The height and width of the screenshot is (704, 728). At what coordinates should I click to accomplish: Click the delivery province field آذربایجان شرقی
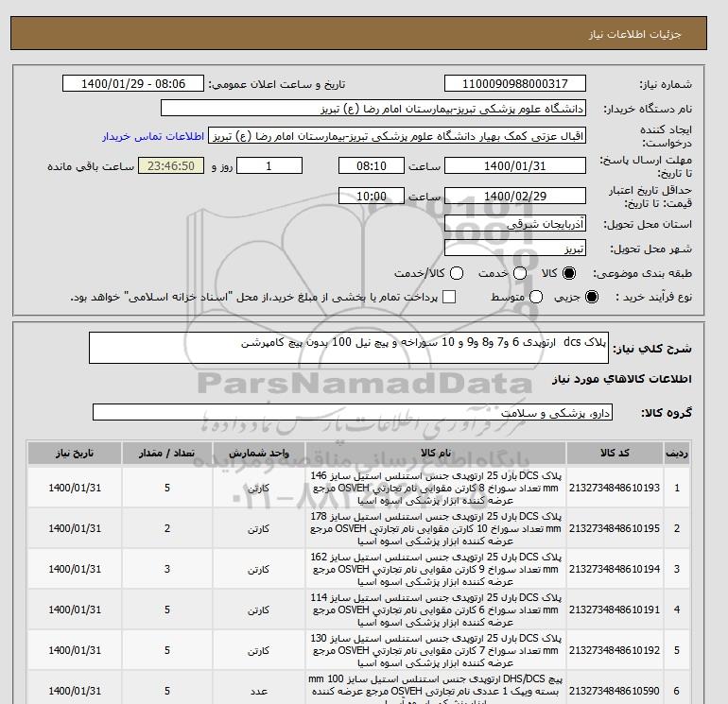(x=515, y=224)
